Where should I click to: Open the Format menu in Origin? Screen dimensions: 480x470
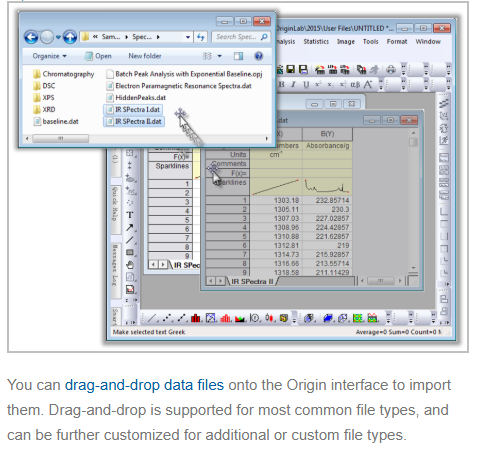coord(397,42)
